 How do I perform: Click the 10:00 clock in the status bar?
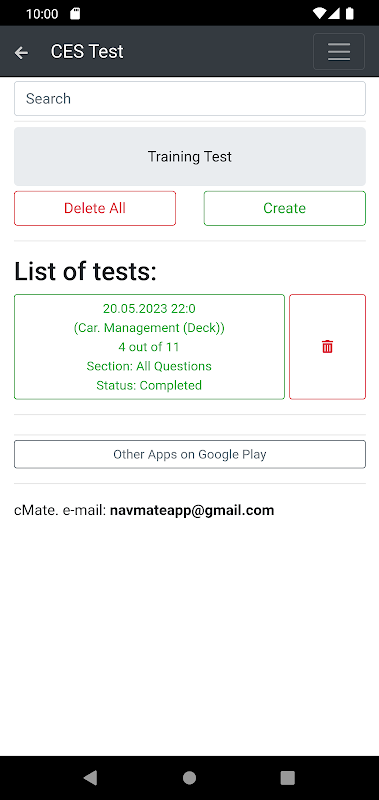coord(42,14)
